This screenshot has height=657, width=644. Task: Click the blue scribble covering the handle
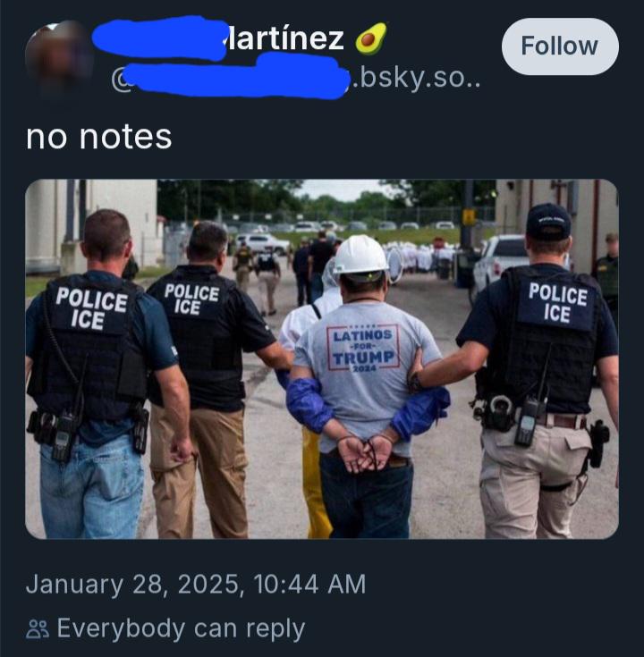click(234, 78)
